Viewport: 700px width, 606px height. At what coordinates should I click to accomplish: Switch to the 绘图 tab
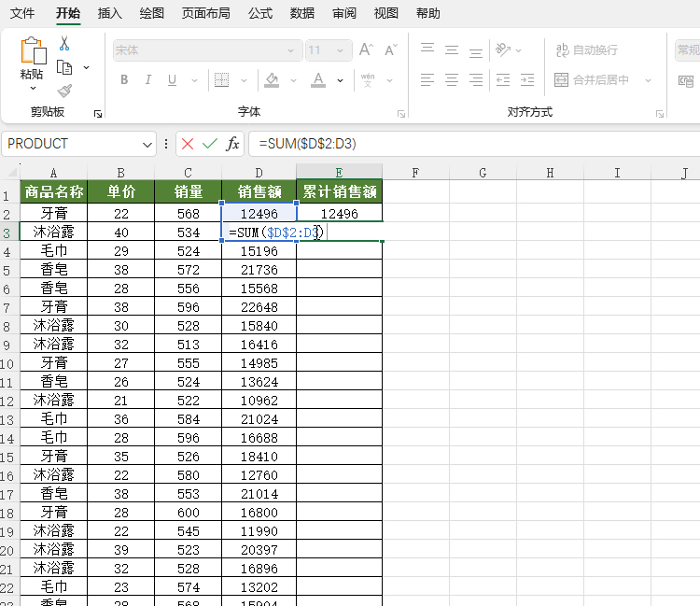pyautogui.click(x=152, y=13)
